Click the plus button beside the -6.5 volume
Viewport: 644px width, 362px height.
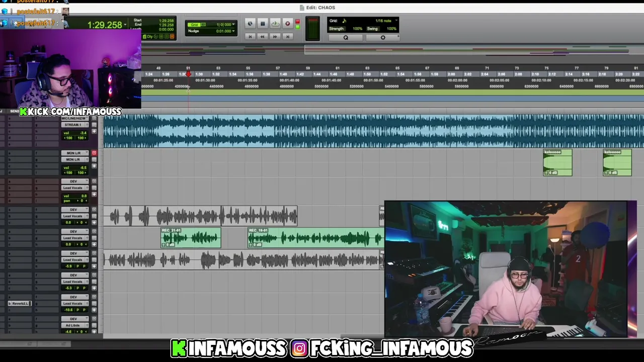click(x=94, y=166)
